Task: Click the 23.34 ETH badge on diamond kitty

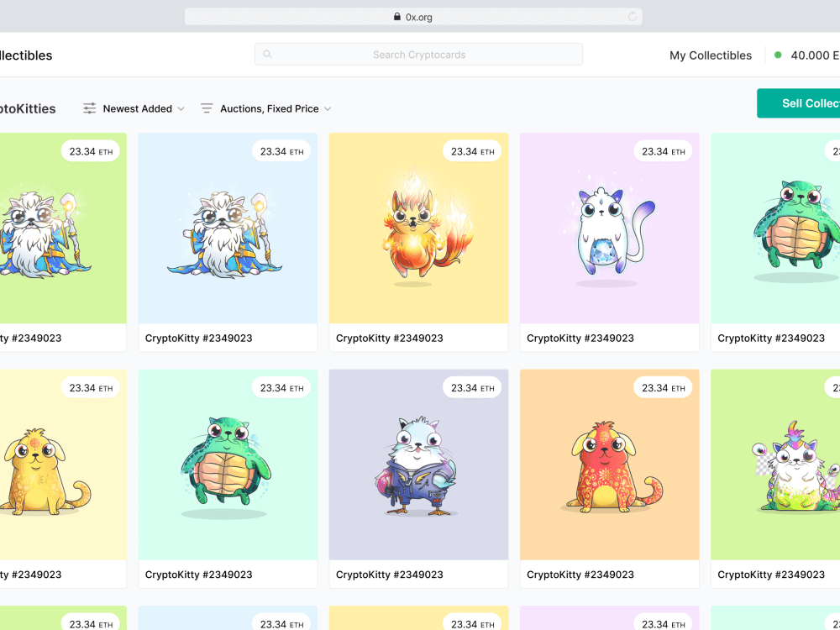Action: pyautogui.click(x=663, y=151)
